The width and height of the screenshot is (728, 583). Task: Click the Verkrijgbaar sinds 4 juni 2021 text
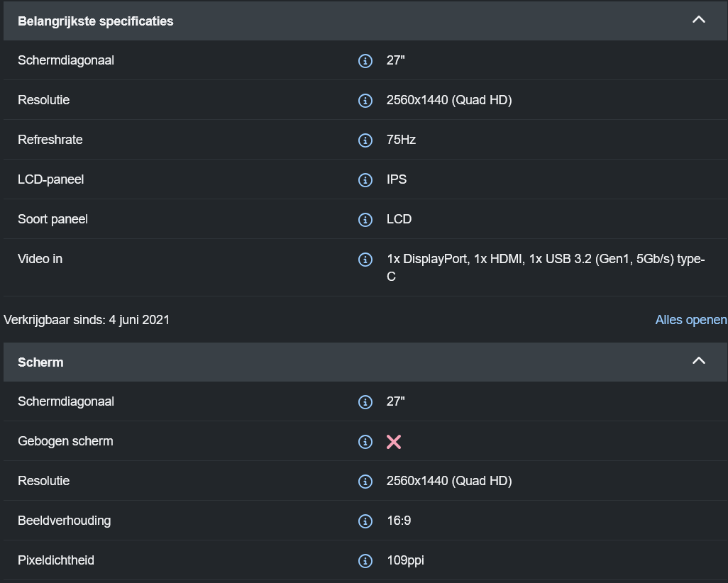click(x=87, y=320)
